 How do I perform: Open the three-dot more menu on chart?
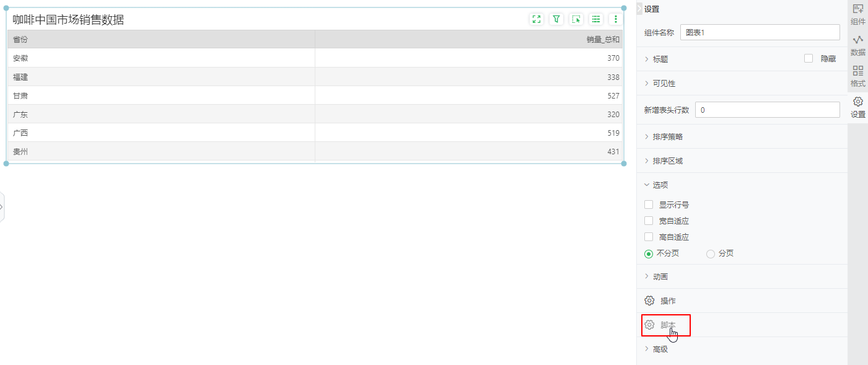pyautogui.click(x=615, y=19)
